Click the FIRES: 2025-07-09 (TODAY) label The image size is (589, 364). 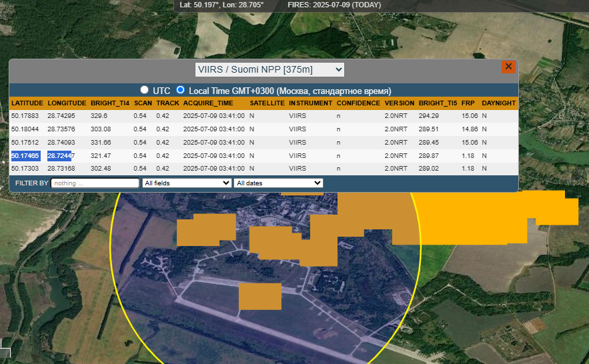coord(334,5)
